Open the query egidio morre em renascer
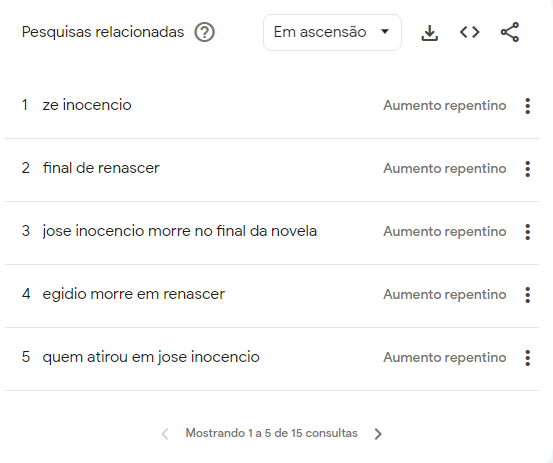Viewport: 553px width, 463px height. coord(133,294)
